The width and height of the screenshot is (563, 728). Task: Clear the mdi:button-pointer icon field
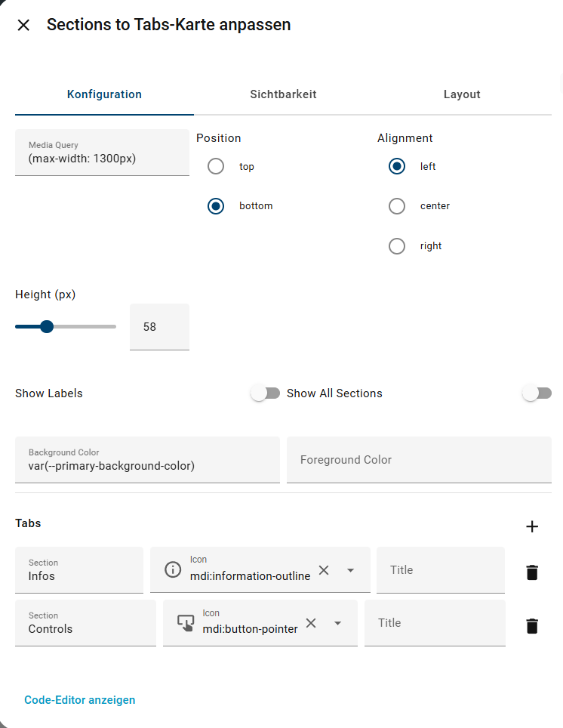(x=311, y=623)
